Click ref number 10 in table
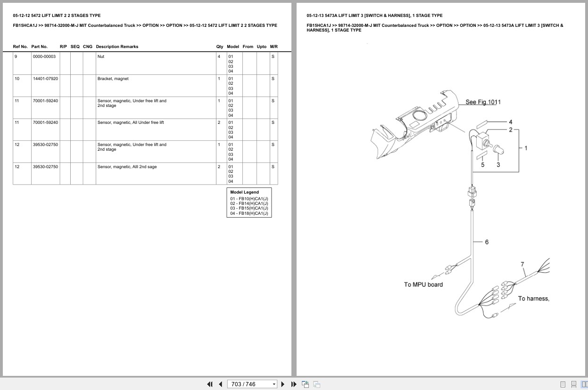Viewport: 588px width, 390px height. coord(17,79)
